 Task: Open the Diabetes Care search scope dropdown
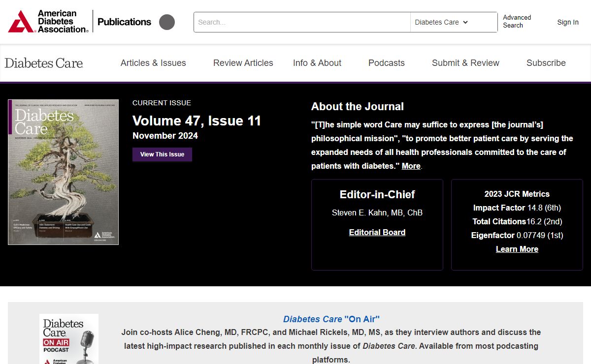click(454, 22)
